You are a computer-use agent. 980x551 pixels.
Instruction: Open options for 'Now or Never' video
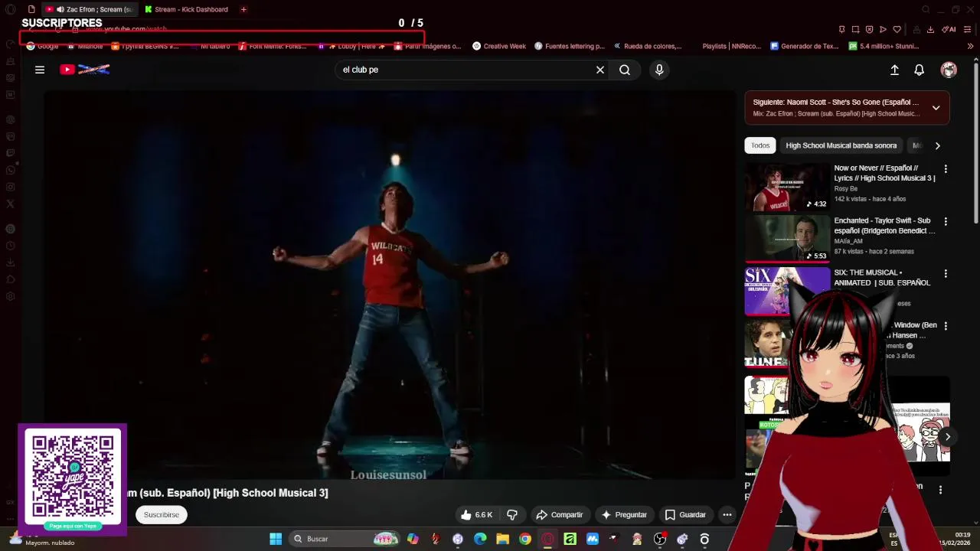(946, 169)
